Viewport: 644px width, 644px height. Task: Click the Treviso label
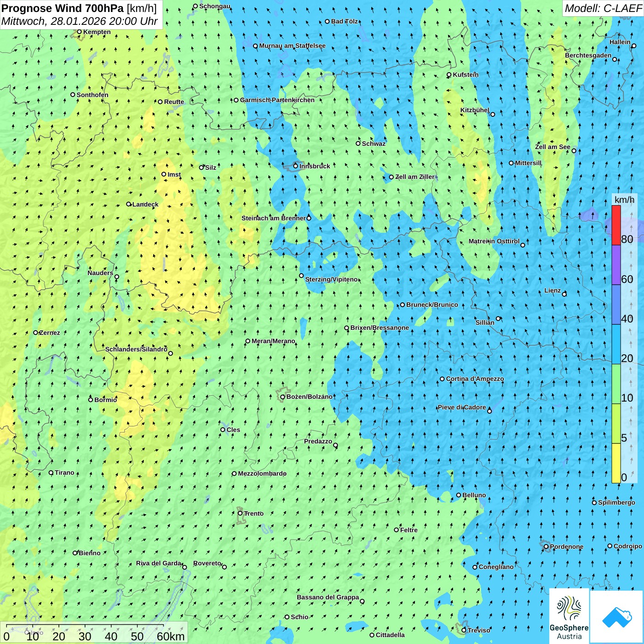point(479,630)
